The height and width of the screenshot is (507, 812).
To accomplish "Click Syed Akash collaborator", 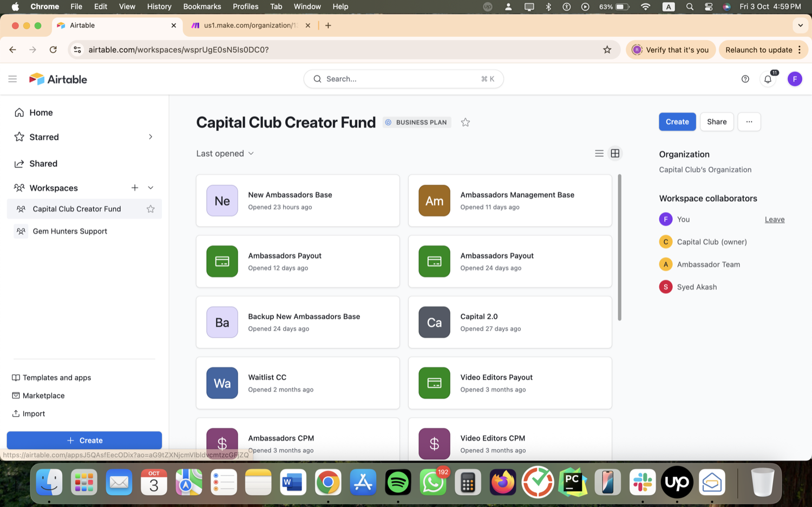I will [688, 287].
